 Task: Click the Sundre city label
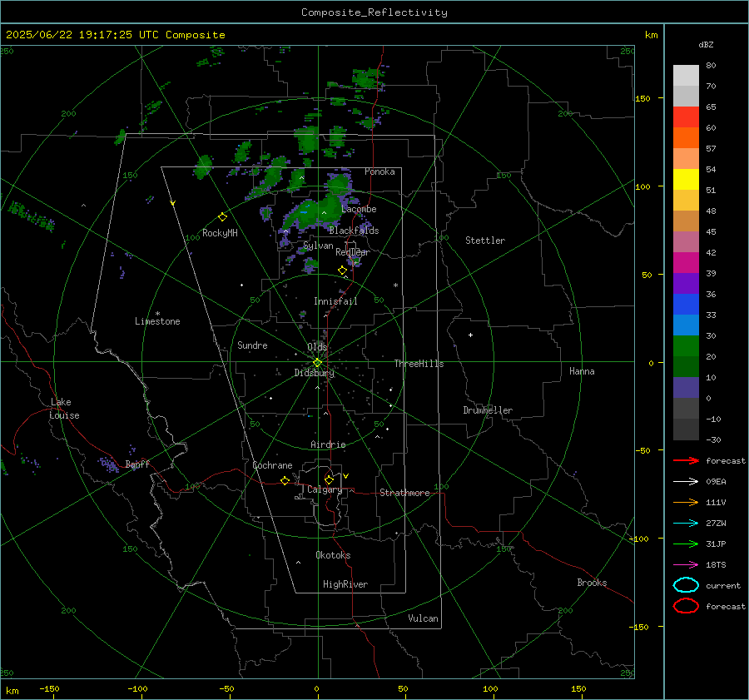(x=252, y=345)
